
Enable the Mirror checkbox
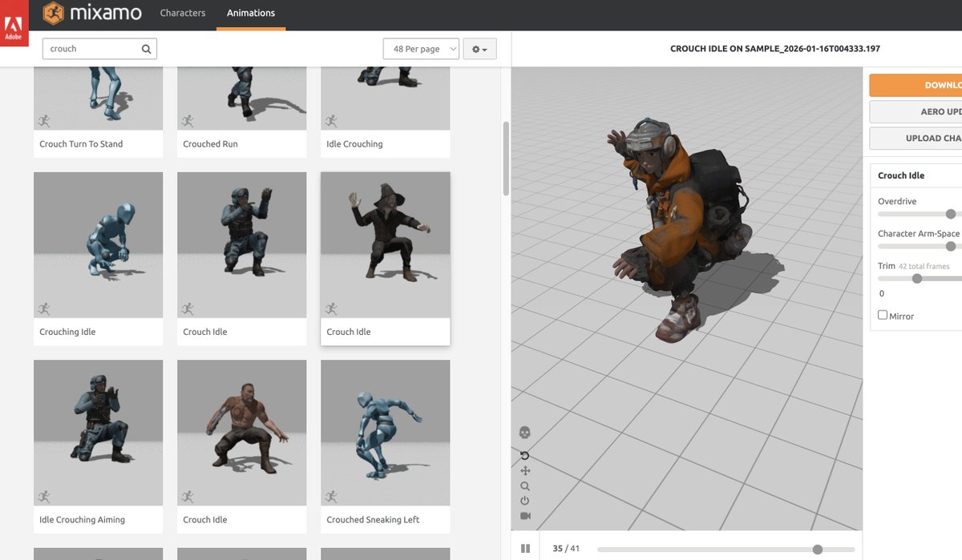coord(883,316)
